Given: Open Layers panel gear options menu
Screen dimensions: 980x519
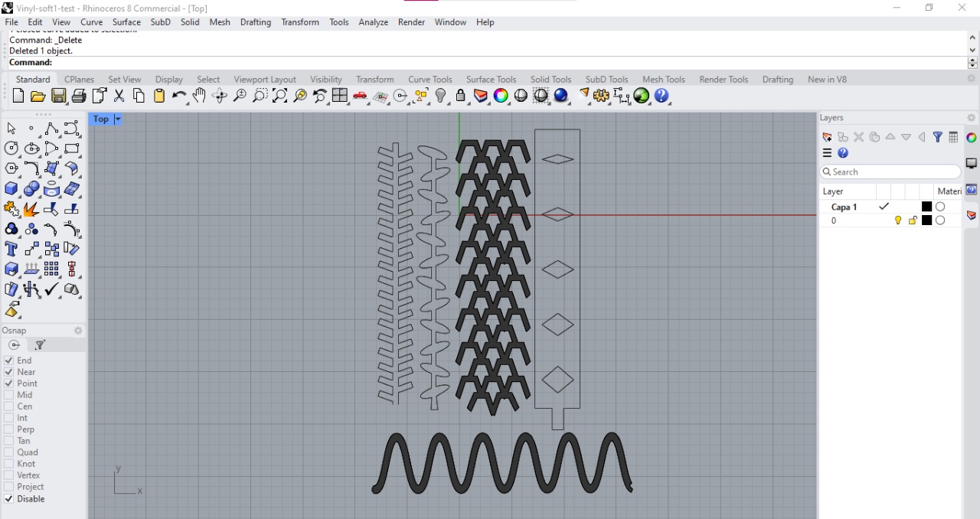Looking at the screenshot, I should click(971, 118).
